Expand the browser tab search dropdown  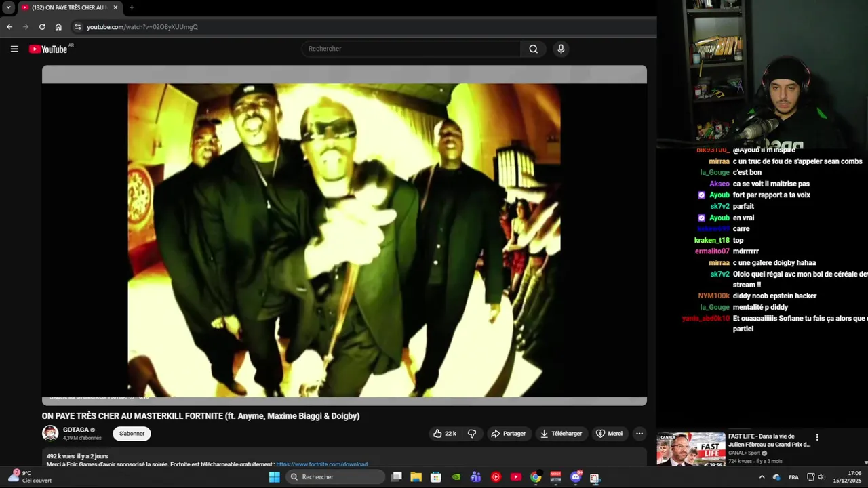[x=8, y=7]
